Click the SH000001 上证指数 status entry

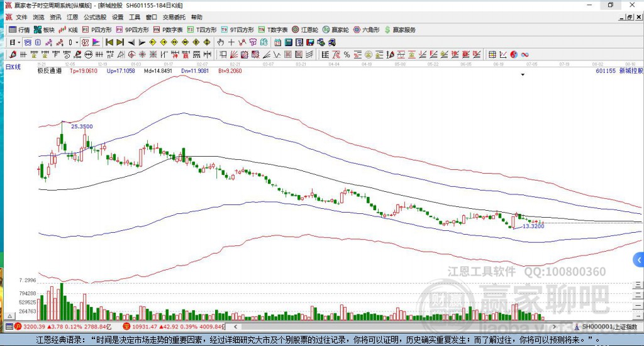click(607, 326)
